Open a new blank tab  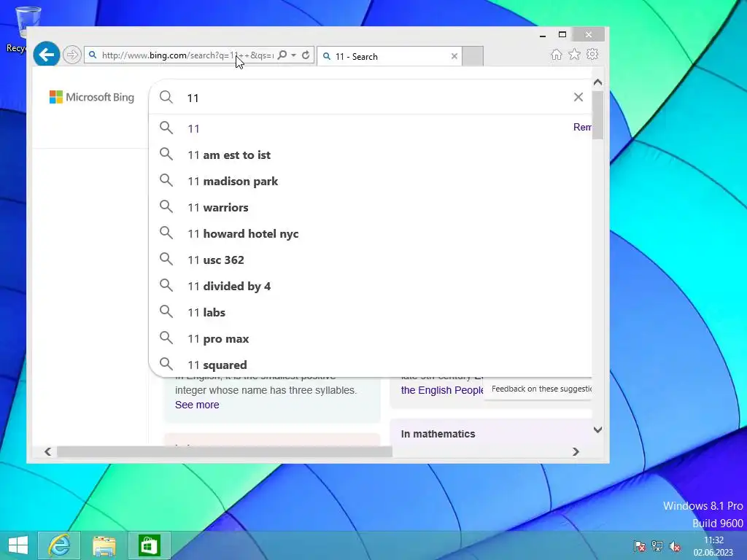[x=473, y=56]
